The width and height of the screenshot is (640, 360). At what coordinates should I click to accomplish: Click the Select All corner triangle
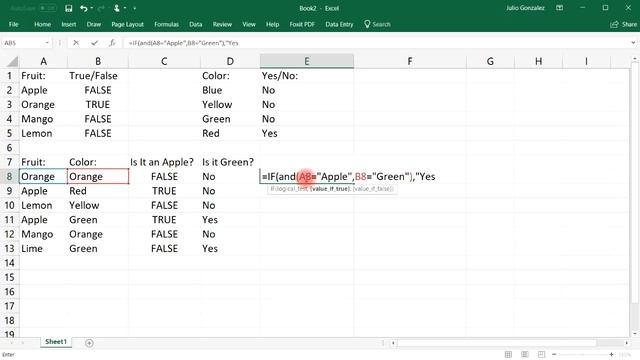[12, 62]
